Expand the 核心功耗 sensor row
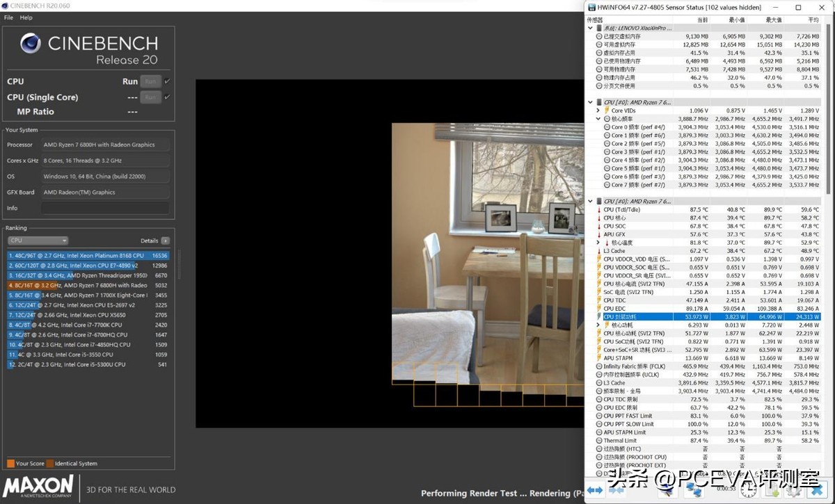 tap(598, 325)
